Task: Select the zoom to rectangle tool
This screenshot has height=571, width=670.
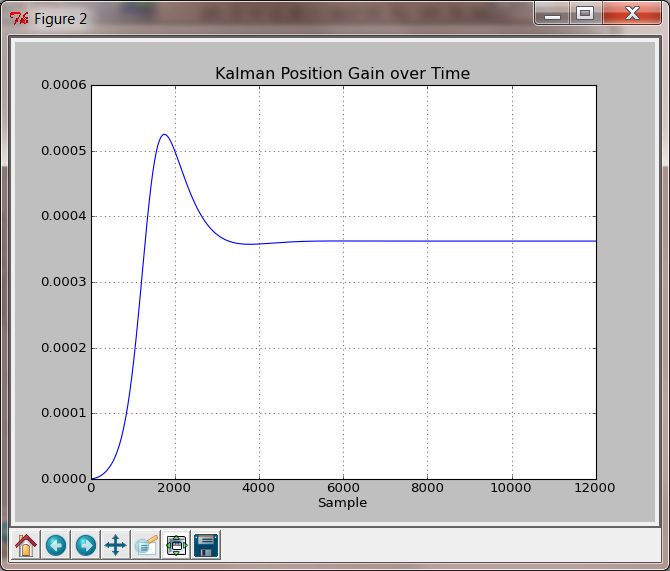Action: point(146,545)
